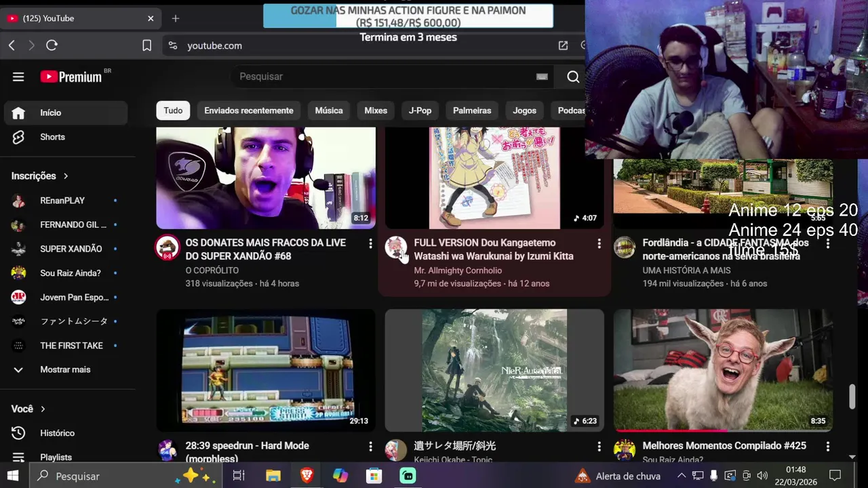Open 28:39 speedrun Hard Mode thumbnail
868x488 pixels.
pyautogui.click(x=266, y=371)
